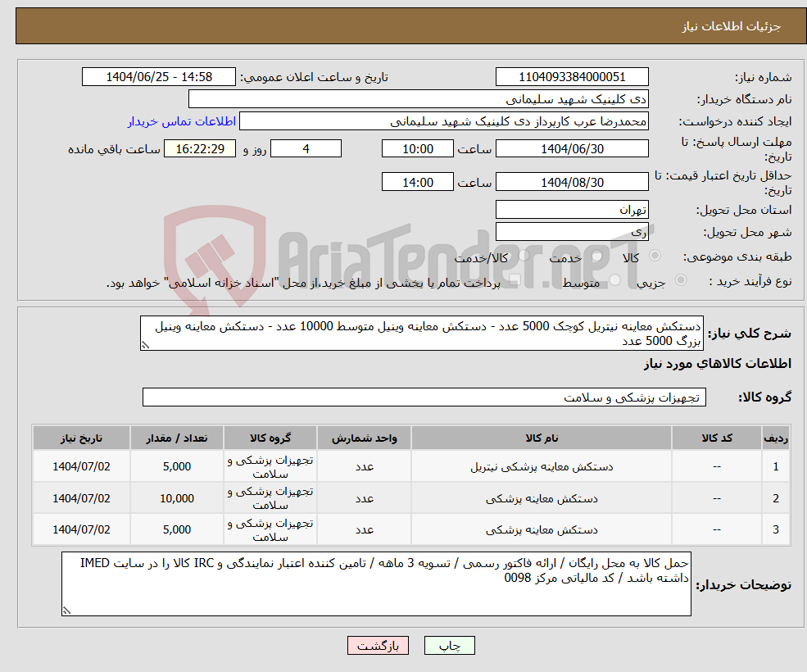The image size is (807, 672).
Task: Select the کالا classification radio button
Action: click(x=654, y=256)
